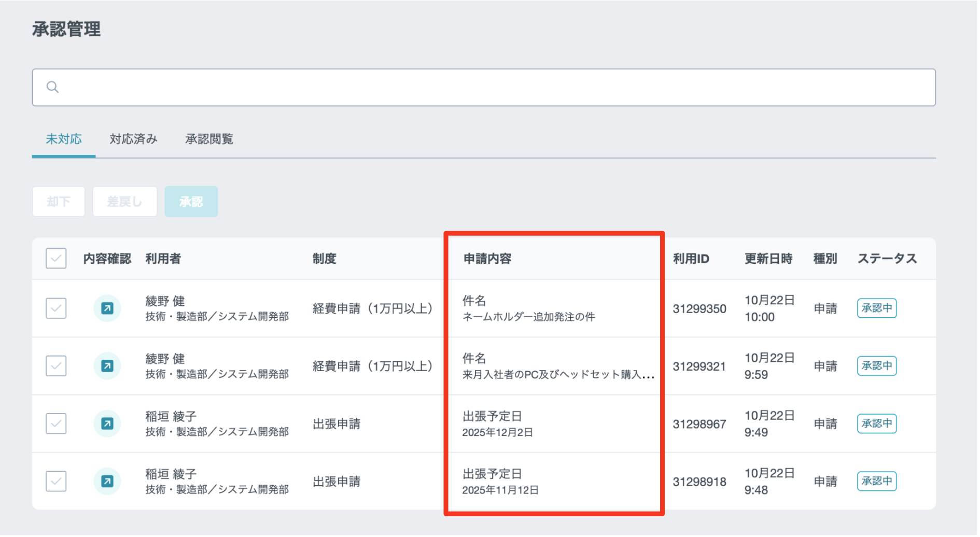Select checkbox for 2025年12月2日 trip request
Image resolution: width=980 pixels, height=537 pixels.
pos(56,424)
